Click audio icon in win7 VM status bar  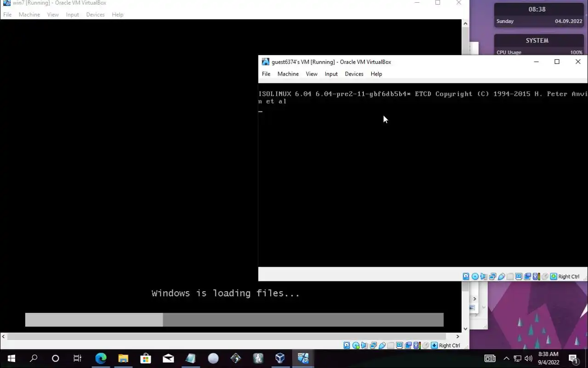(x=364, y=345)
